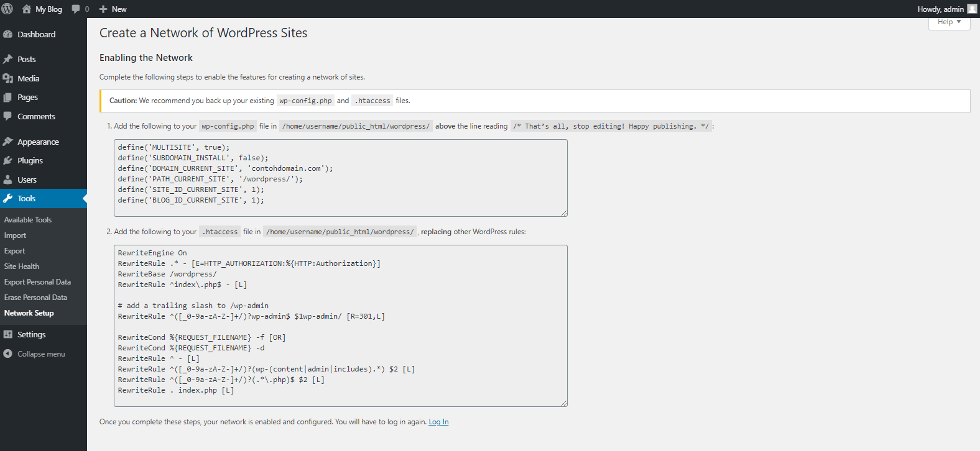Viewport: 980px width, 451px height.
Task: Click the Posts pushpin icon
Action: 8,60
